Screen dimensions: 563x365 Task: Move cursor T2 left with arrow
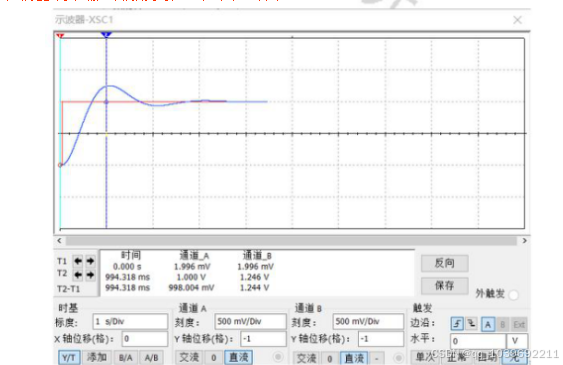point(78,275)
